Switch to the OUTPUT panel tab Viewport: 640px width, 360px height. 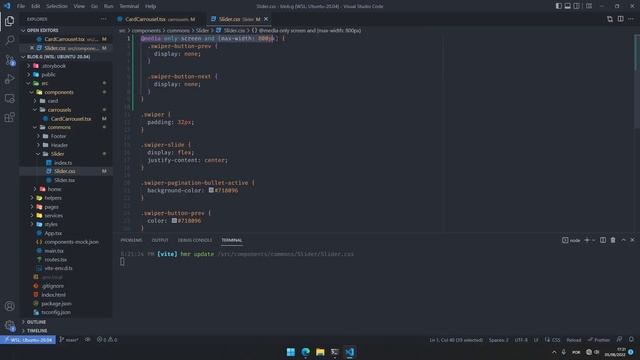(160, 240)
